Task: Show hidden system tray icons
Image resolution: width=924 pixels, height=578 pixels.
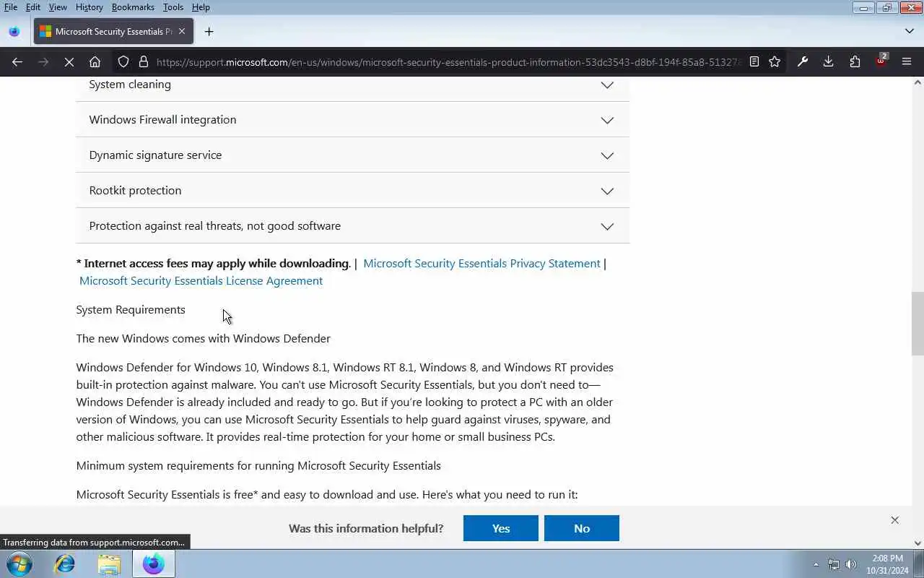Action: tap(816, 564)
